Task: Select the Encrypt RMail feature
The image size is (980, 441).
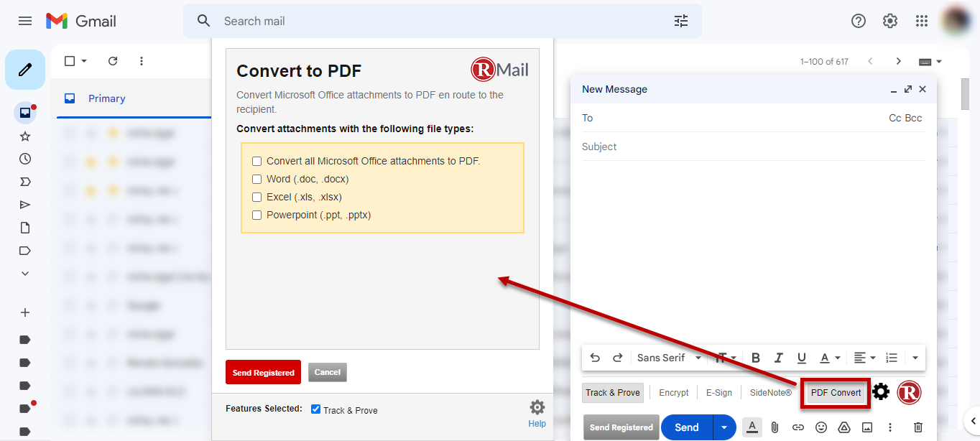Action: pos(673,393)
